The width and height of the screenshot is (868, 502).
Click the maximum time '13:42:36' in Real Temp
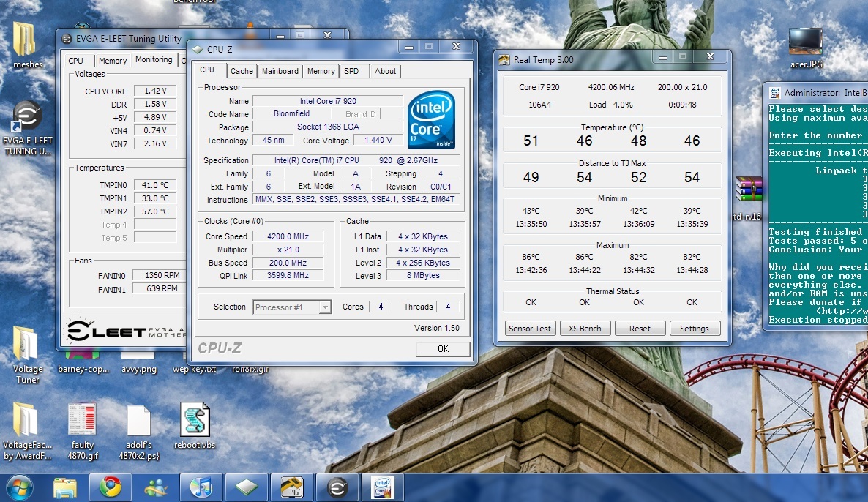[x=531, y=270]
